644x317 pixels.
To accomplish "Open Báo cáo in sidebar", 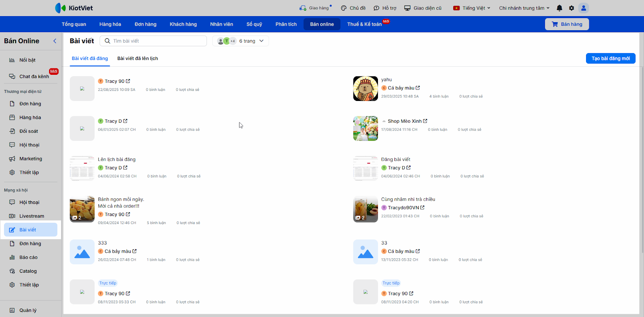I will point(31,257).
